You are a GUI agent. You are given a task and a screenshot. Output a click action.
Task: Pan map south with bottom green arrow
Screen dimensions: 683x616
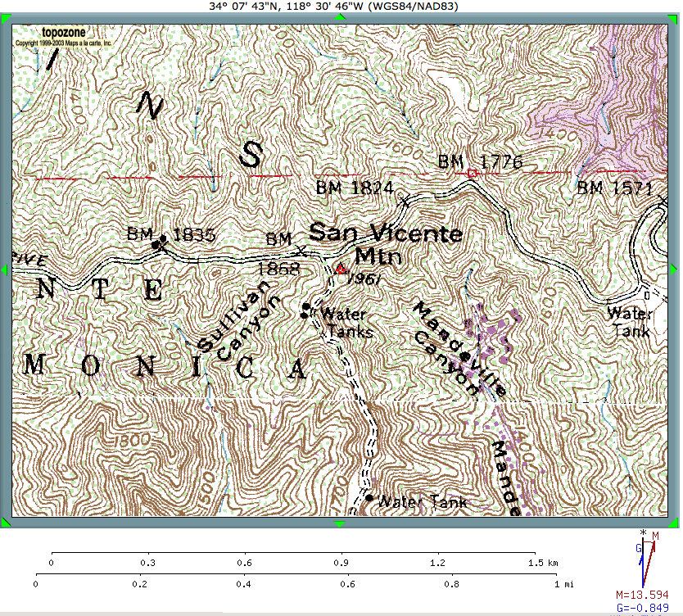(x=341, y=523)
